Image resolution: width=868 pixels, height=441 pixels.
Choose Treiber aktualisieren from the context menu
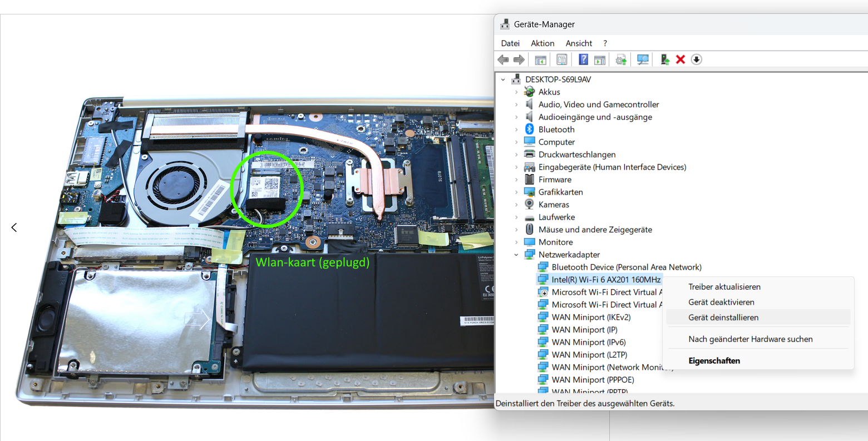coord(723,286)
